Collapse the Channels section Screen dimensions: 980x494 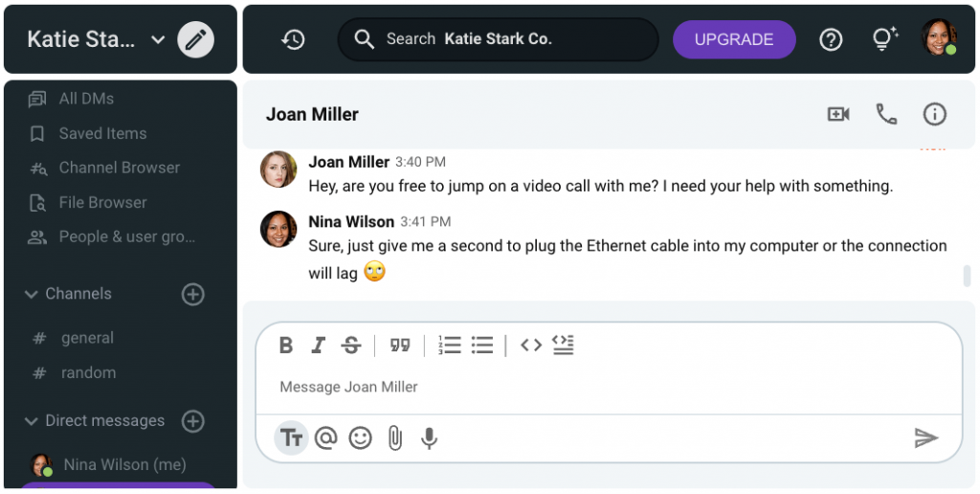(x=32, y=294)
